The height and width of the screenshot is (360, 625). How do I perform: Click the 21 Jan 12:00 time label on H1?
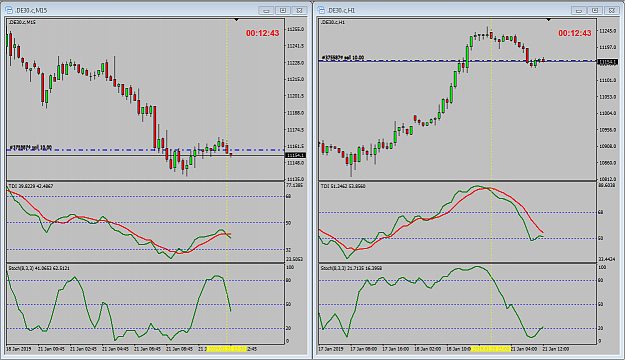[x=556, y=349]
